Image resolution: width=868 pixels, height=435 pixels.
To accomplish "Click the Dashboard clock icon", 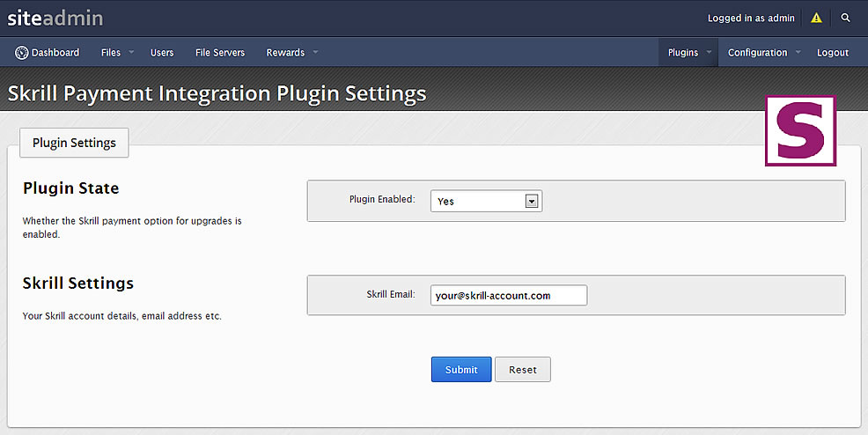I will [x=22, y=53].
